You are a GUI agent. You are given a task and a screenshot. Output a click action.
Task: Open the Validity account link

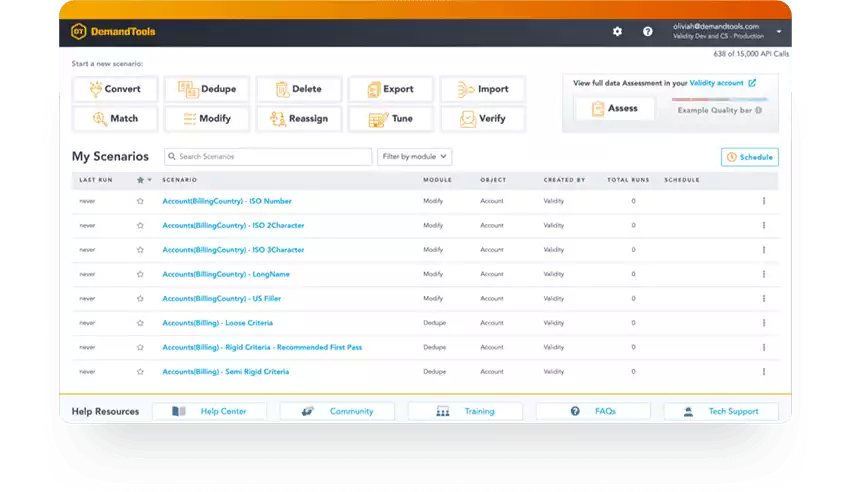[716, 83]
